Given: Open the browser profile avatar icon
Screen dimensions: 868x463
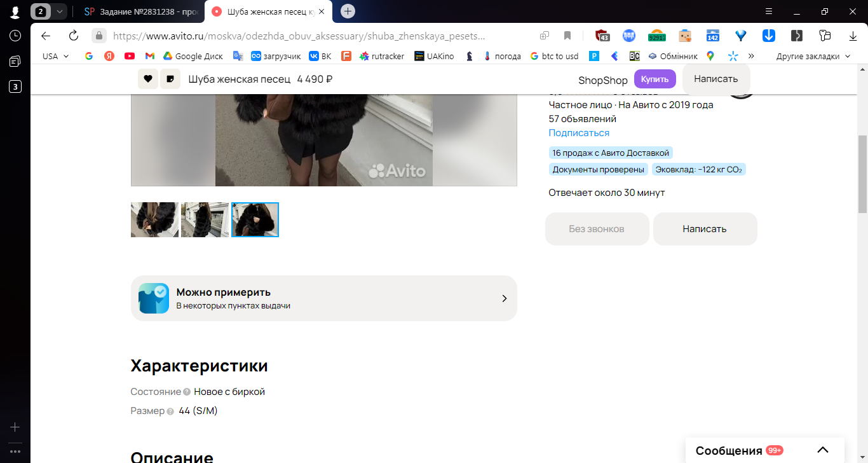Looking at the screenshot, I should coord(15,11).
